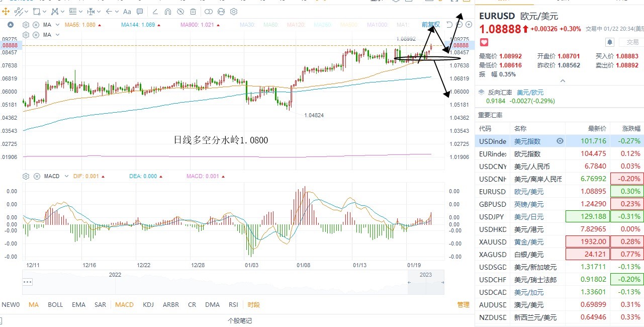Collapse the EURUSD quote details chevron

(563, 80)
